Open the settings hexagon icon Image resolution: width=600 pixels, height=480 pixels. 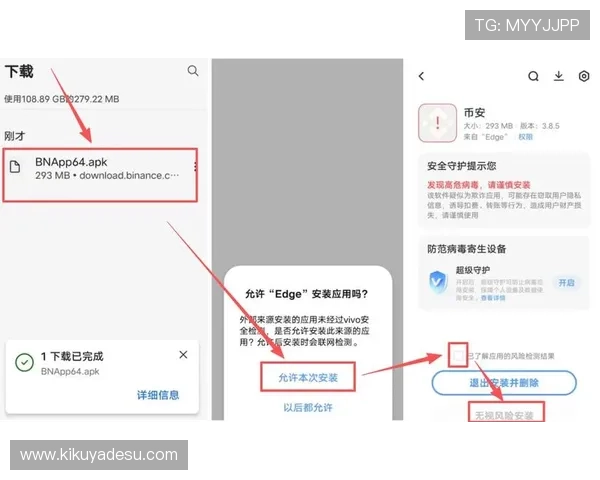[584, 76]
